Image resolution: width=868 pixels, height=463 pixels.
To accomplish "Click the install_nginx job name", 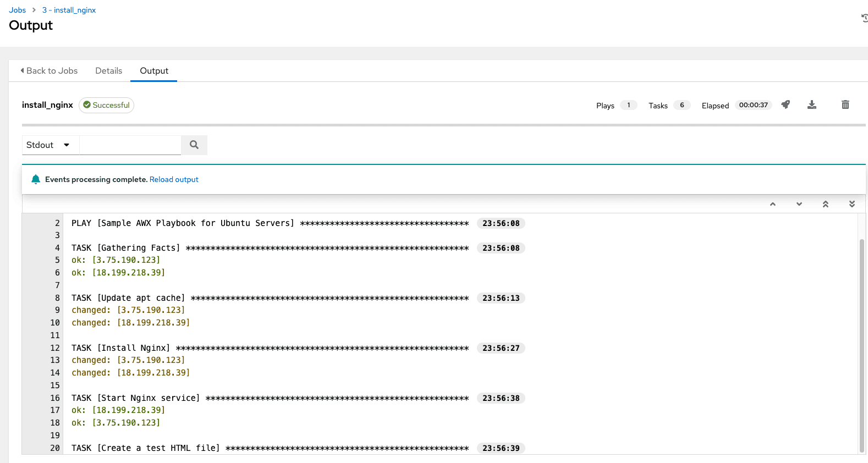I will click(47, 105).
